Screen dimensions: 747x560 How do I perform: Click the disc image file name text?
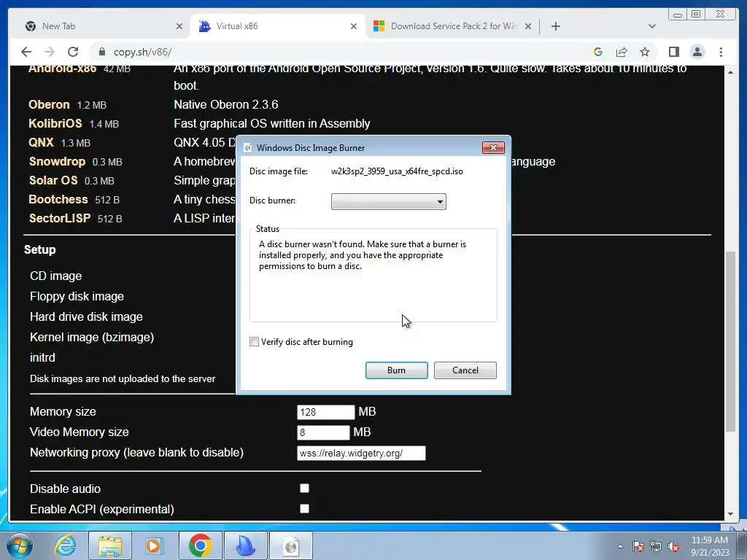point(397,171)
